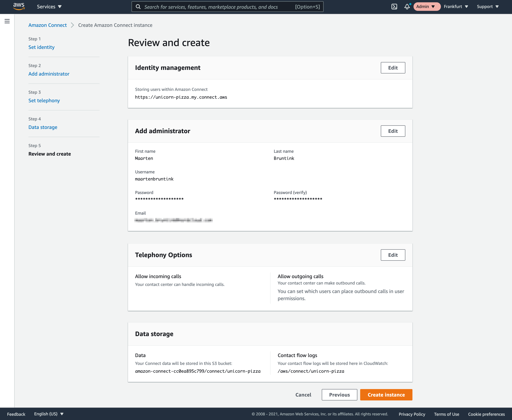Click the Create instance button
Image resolution: width=512 pixels, height=420 pixels.
coord(386,395)
